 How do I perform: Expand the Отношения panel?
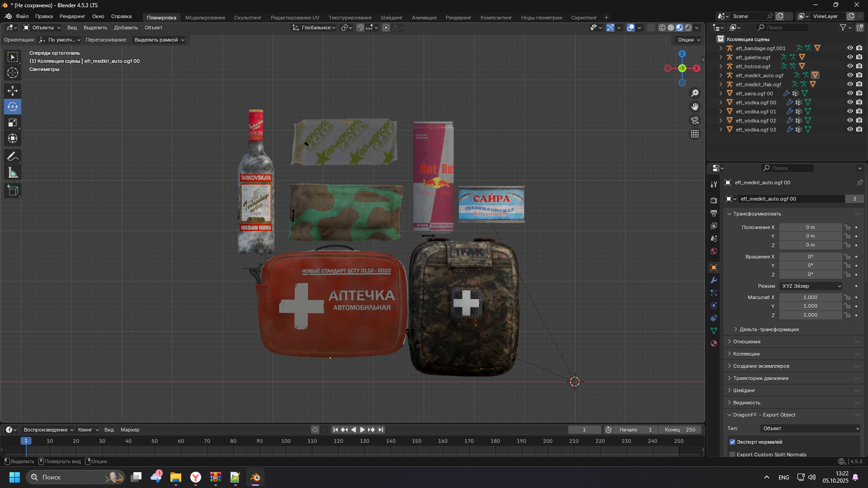746,342
